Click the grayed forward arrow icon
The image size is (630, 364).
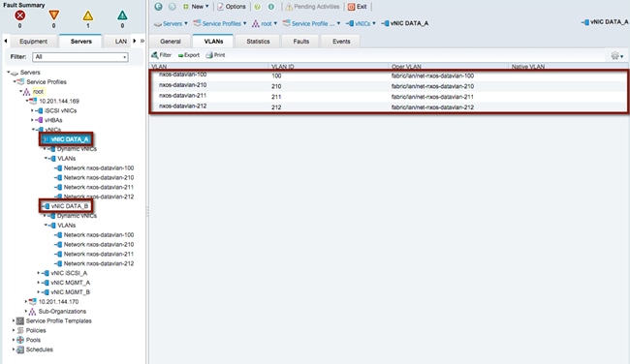(x=172, y=7)
